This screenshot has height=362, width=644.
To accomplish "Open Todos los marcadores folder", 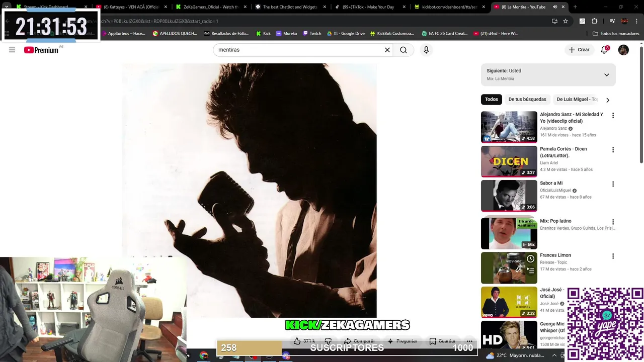I will 616,33.
